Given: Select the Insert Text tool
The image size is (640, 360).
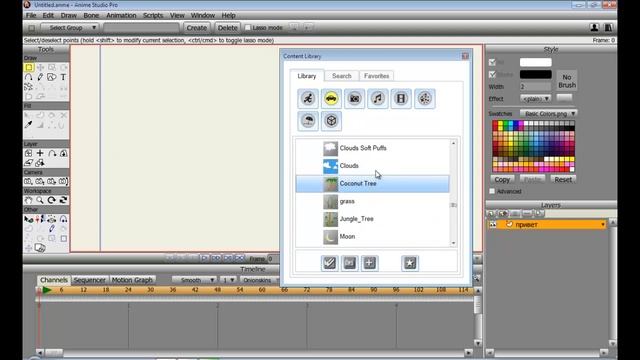Looking at the screenshot, I should [63, 77].
